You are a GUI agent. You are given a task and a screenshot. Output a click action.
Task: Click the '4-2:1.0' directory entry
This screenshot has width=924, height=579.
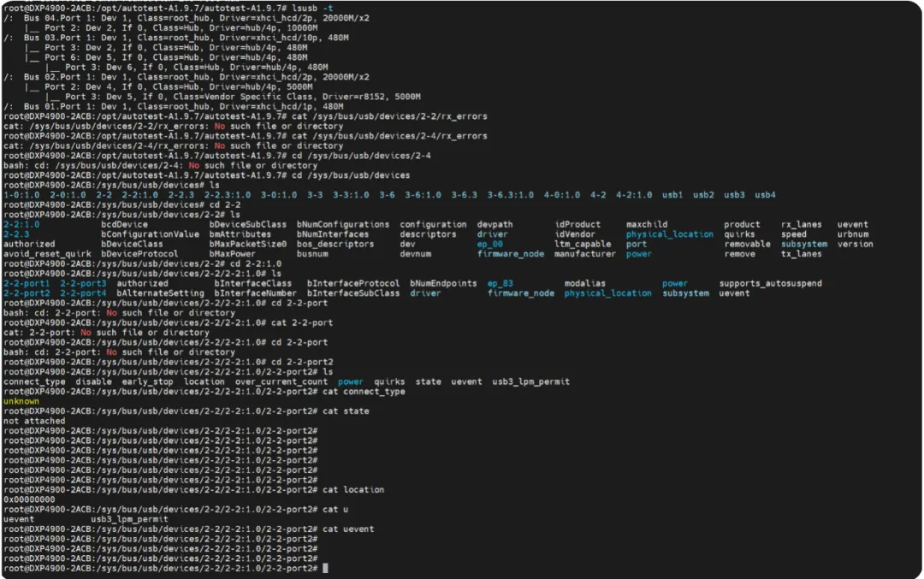[x=634, y=195]
